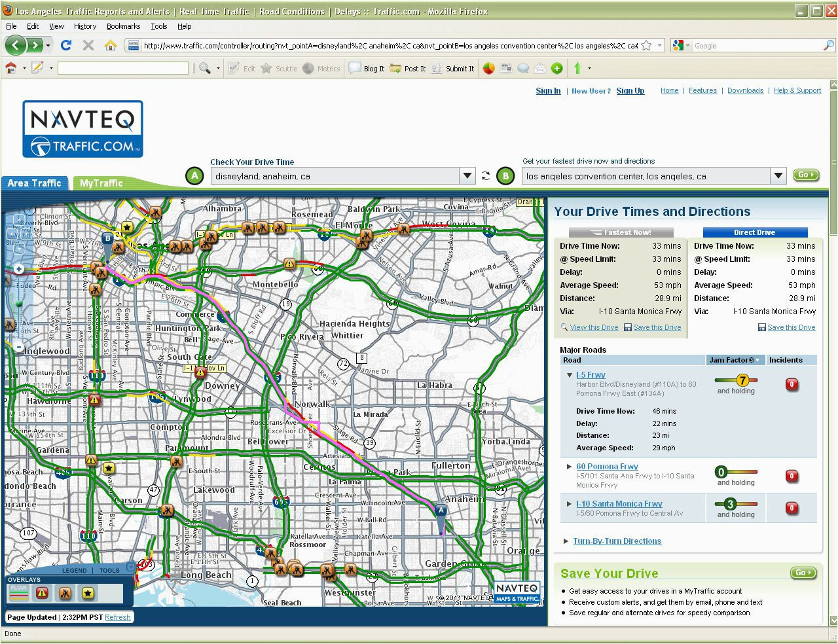Open the Back/Forward history dropdown
This screenshot has height=644, width=838.
(x=49, y=45)
